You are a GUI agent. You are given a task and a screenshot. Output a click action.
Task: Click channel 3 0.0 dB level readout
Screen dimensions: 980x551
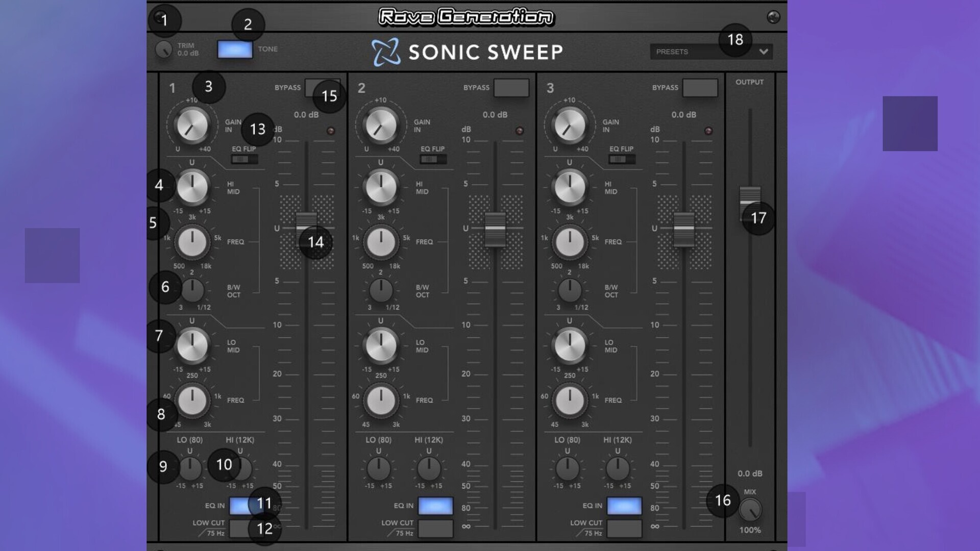[683, 115]
